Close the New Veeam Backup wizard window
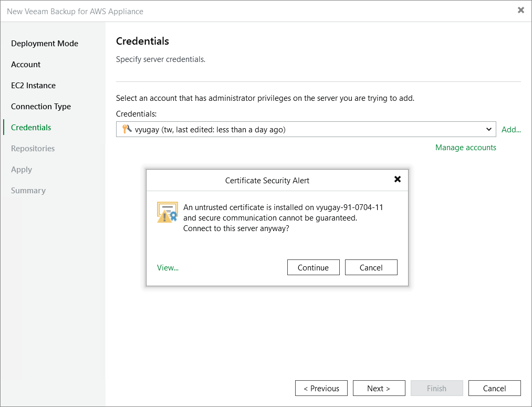 (x=520, y=11)
